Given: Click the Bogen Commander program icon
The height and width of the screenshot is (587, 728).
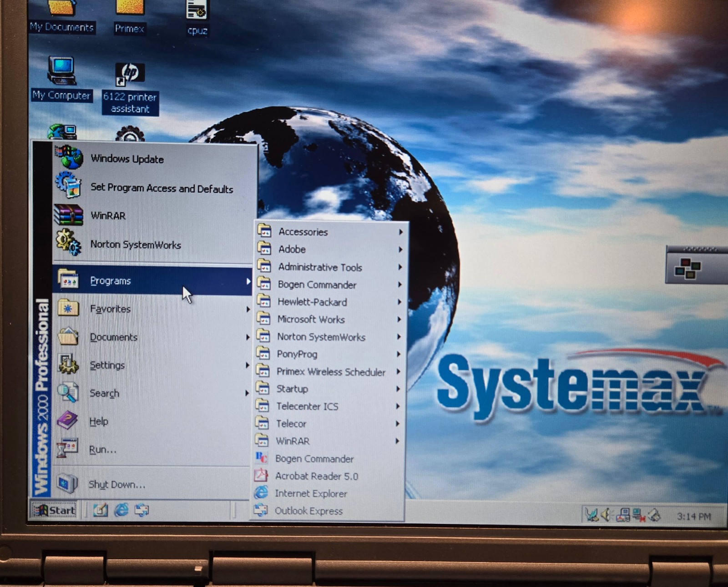Looking at the screenshot, I should (262, 458).
